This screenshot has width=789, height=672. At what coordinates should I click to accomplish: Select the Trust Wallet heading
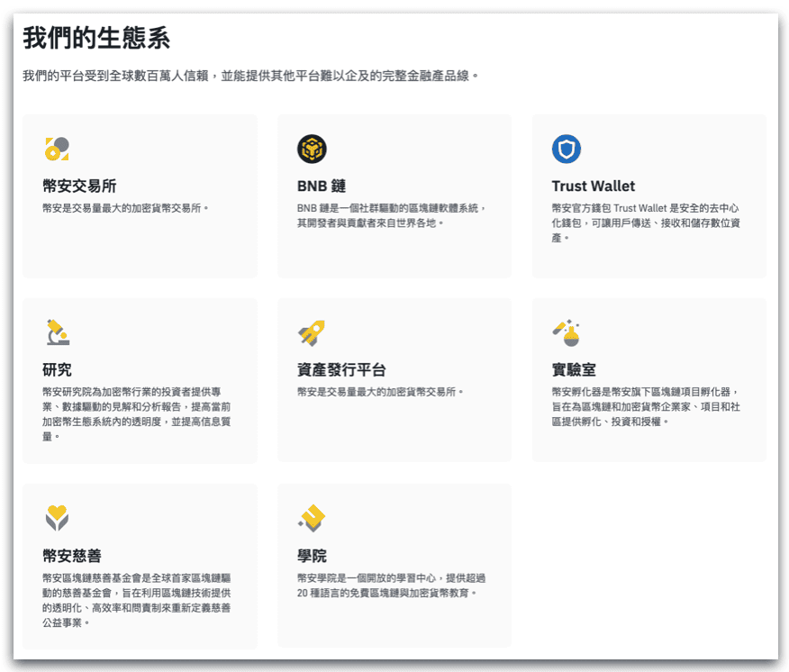(593, 186)
